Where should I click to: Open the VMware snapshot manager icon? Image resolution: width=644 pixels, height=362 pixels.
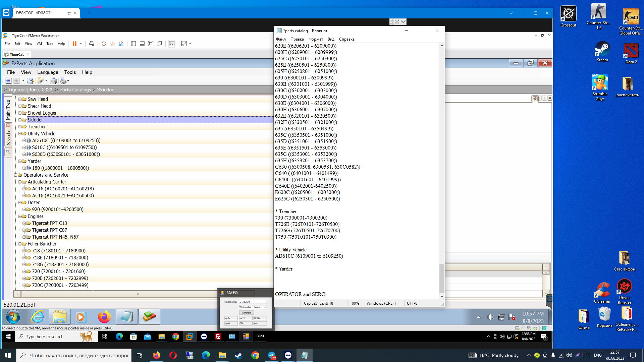coord(121,44)
